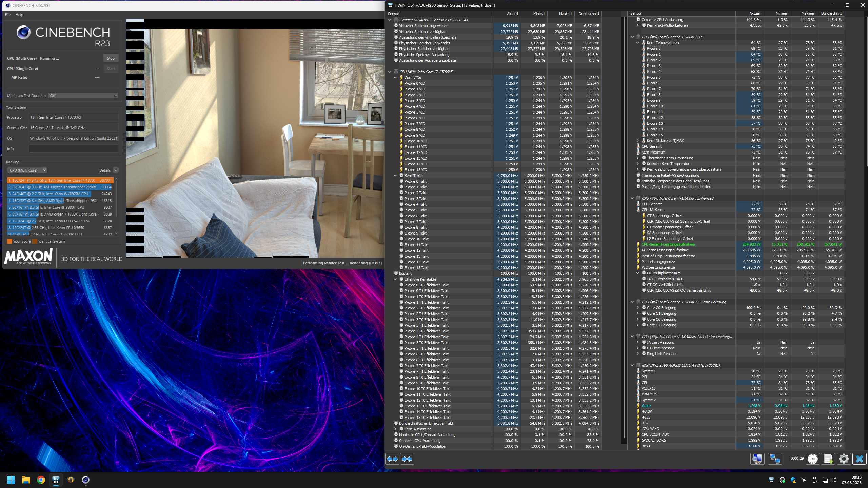Open the Cinebench Help menu
This screenshot has height=488, width=868.
coord(19,15)
